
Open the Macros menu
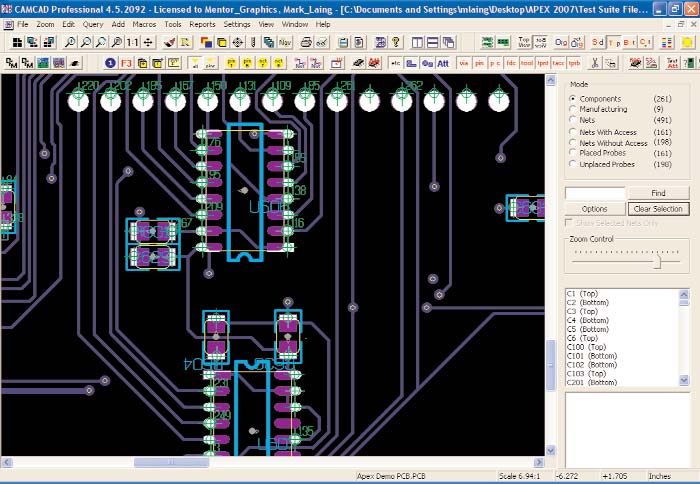pos(146,23)
